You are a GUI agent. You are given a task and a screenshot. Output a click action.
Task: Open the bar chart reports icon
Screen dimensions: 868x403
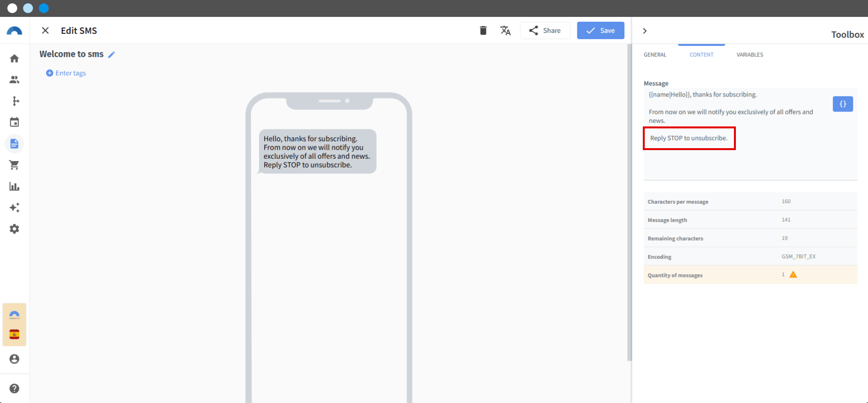tap(14, 186)
